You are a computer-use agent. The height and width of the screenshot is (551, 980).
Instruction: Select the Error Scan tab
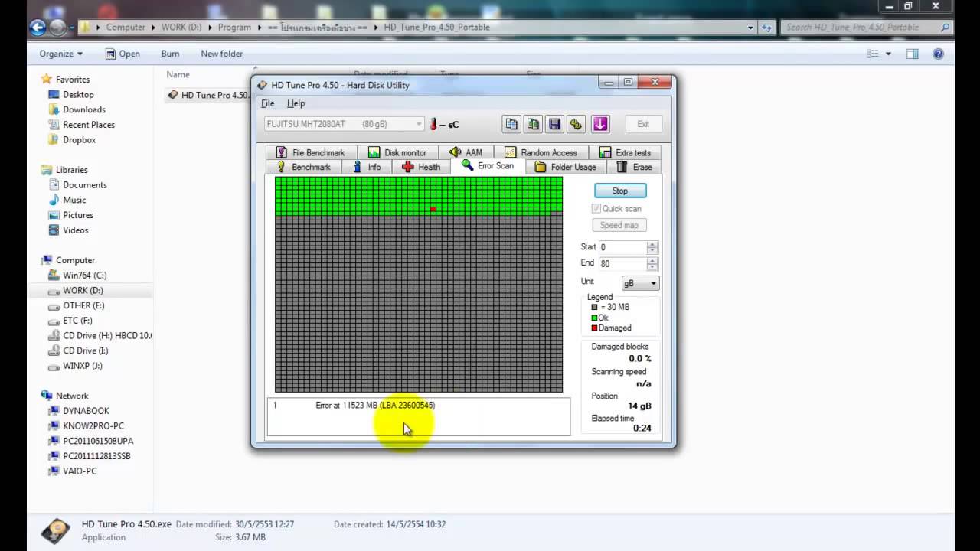488,166
